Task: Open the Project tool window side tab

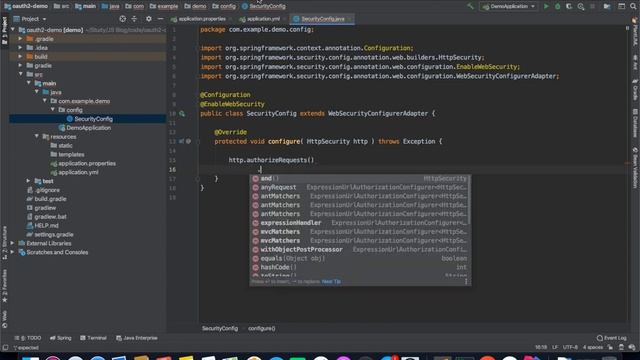Action: (x=4, y=31)
